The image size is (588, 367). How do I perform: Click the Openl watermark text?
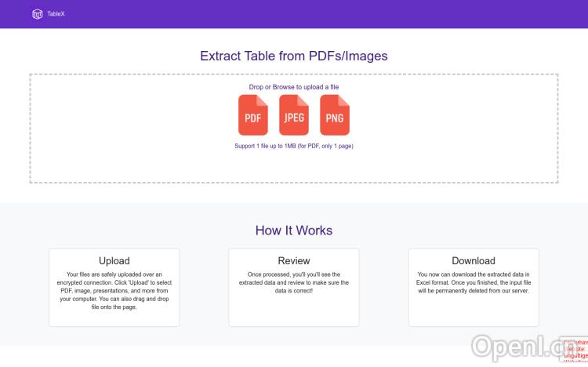[x=517, y=347]
